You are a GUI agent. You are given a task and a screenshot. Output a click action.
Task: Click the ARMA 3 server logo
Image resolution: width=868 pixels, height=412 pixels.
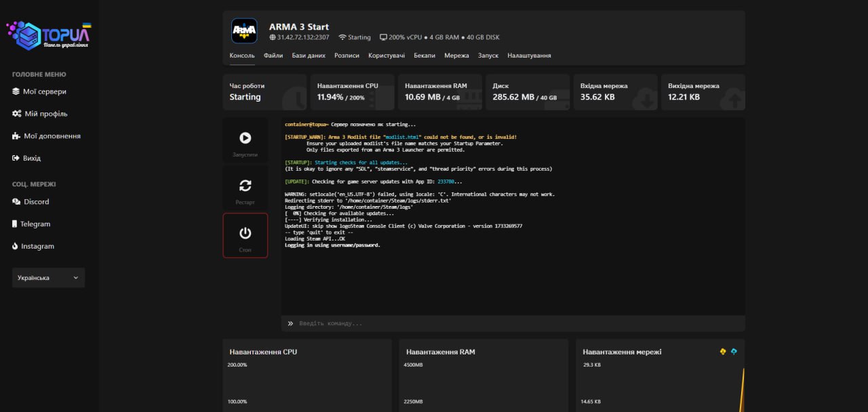[244, 31]
